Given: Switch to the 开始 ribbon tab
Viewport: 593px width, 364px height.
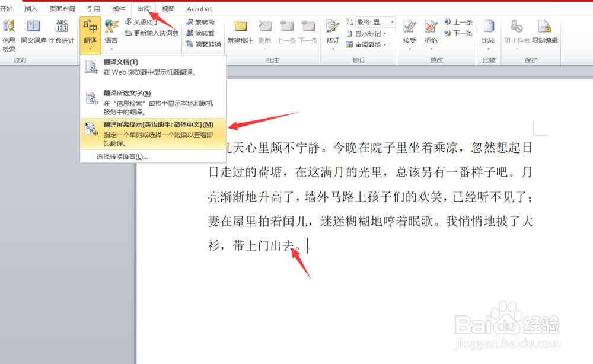Looking at the screenshot, I should click(7, 8).
